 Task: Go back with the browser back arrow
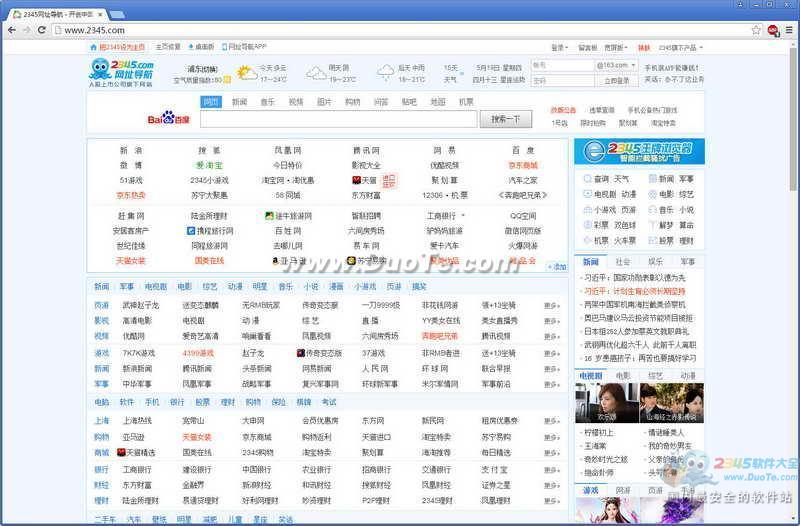click(x=12, y=30)
